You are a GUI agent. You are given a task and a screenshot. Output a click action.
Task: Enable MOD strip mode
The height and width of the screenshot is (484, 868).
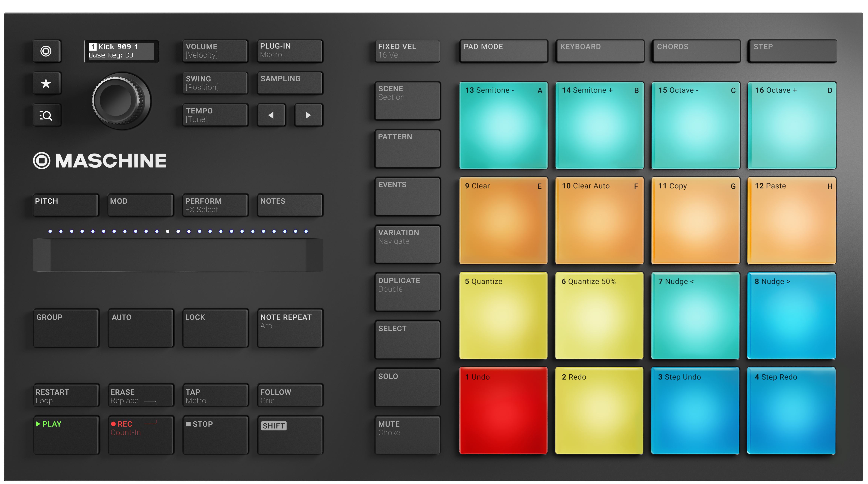tap(141, 205)
